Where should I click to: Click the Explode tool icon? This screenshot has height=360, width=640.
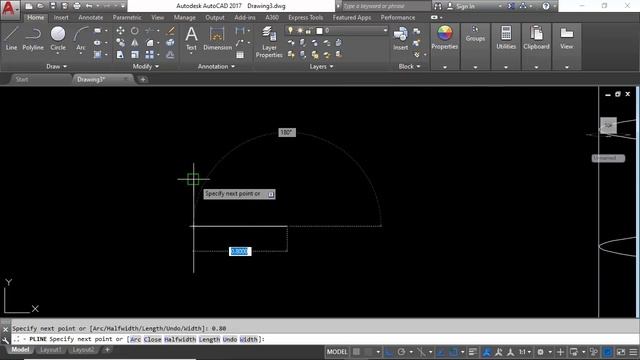pyautogui.click(x=171, y=42)
